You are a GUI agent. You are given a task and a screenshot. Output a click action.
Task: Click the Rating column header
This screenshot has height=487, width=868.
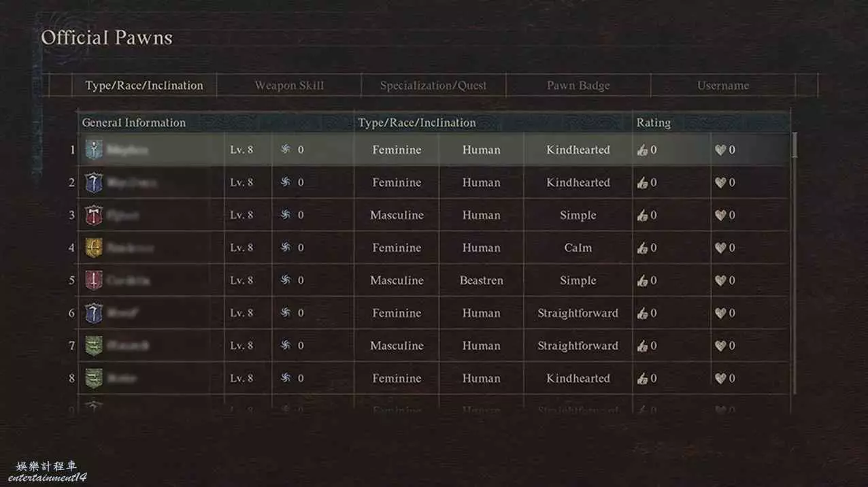click(653, 123)
